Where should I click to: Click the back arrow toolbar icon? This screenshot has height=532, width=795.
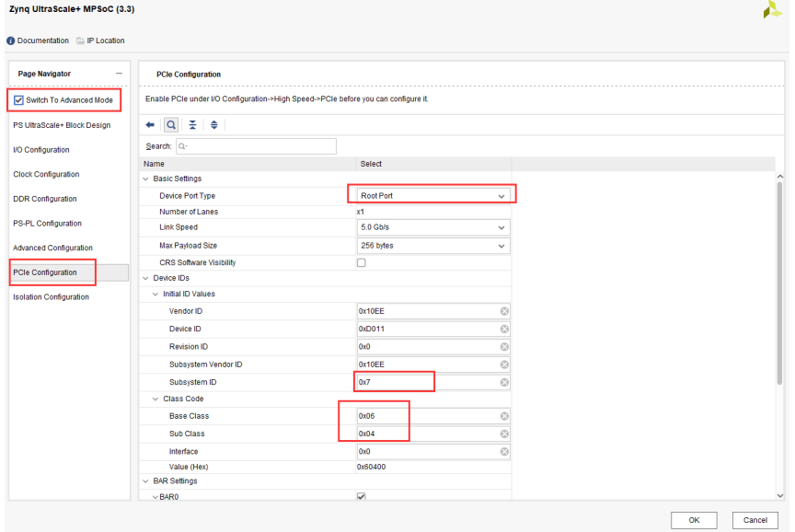pos(150,125)
